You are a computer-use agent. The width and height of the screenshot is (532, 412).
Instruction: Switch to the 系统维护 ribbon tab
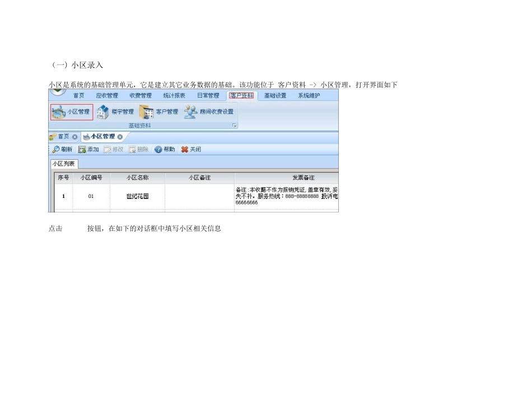[x=309, y=96]
